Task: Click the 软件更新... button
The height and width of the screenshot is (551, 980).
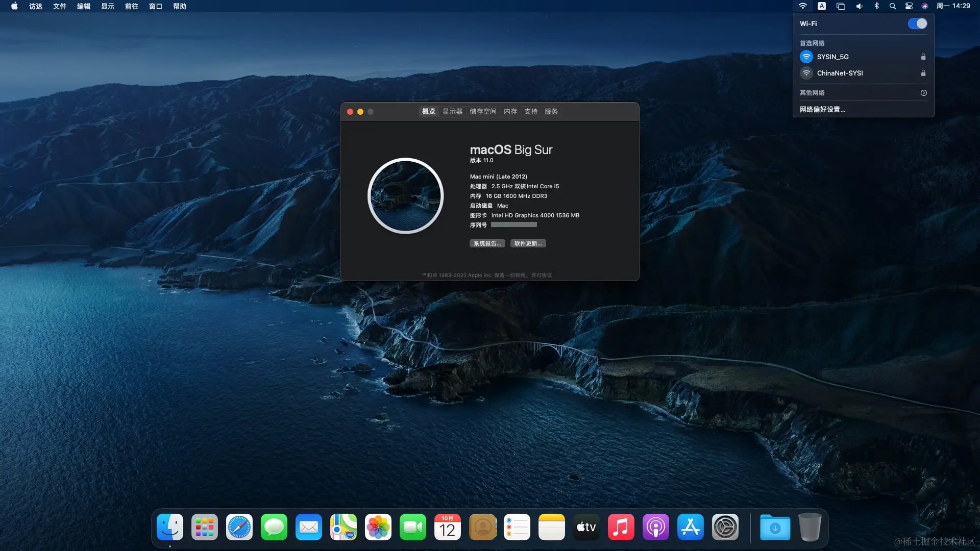Action: (528, 243)
